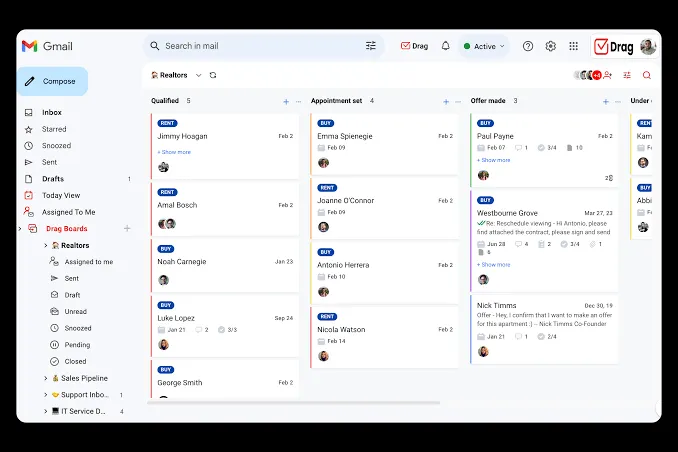The image size is (678, 452).
Task: Open Starred mail folder
Action: (x=54, y=129)
